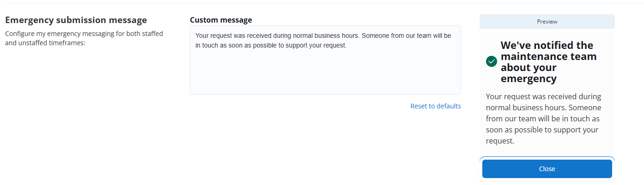The image size is (644, 185).
Task: Click the second line "in touch as soon" text
Action: [270, 46]
